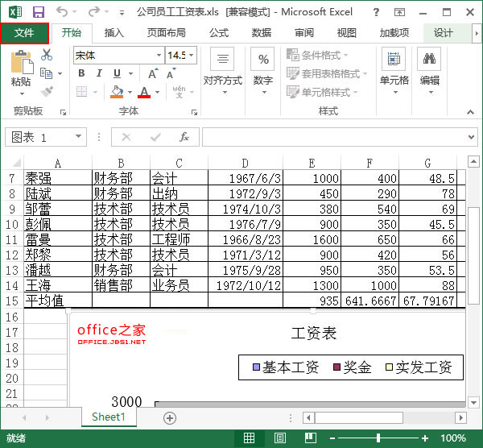Open the Find binoculars editing icon
The image size is (483, 448).
pyautogui.click(x=430, y=60)
